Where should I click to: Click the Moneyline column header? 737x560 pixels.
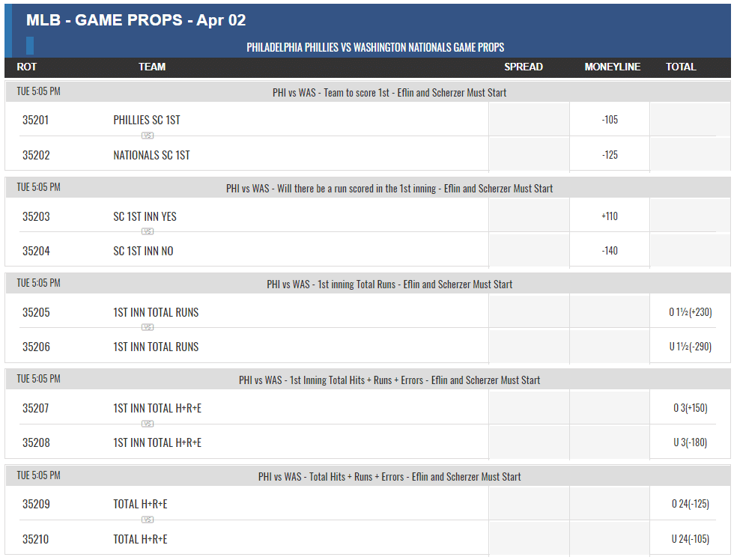click(612, 67)
